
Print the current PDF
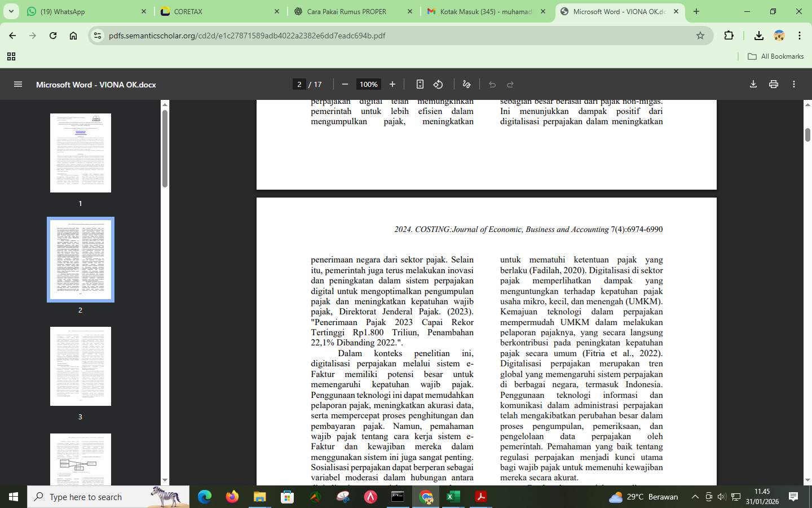pos(773,84)
